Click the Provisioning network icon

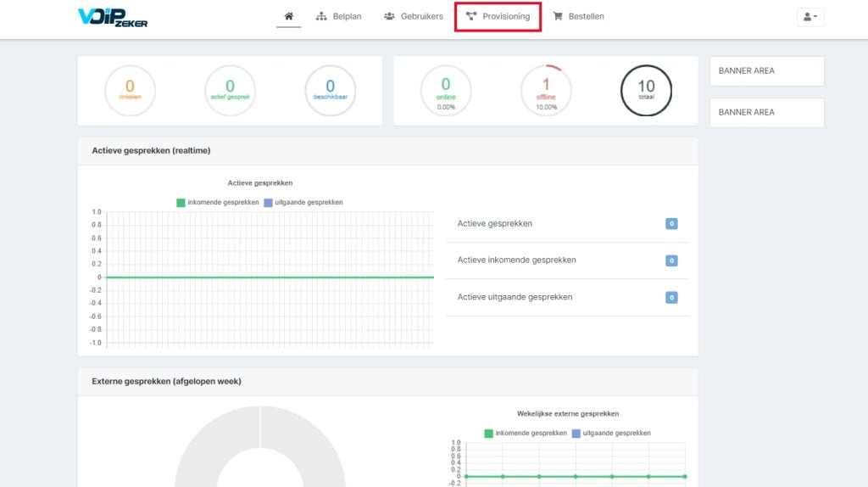(x=470, y=16)
